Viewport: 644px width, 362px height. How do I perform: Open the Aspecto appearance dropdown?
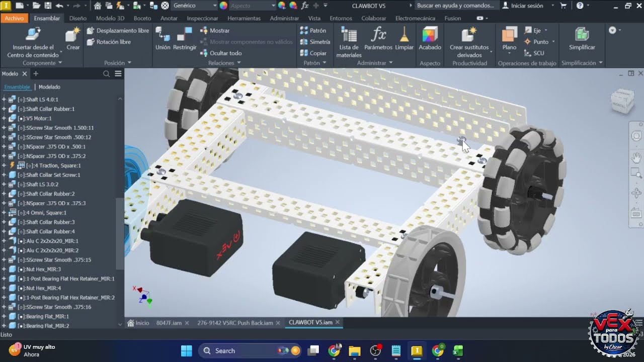click(x=253, y=6)
